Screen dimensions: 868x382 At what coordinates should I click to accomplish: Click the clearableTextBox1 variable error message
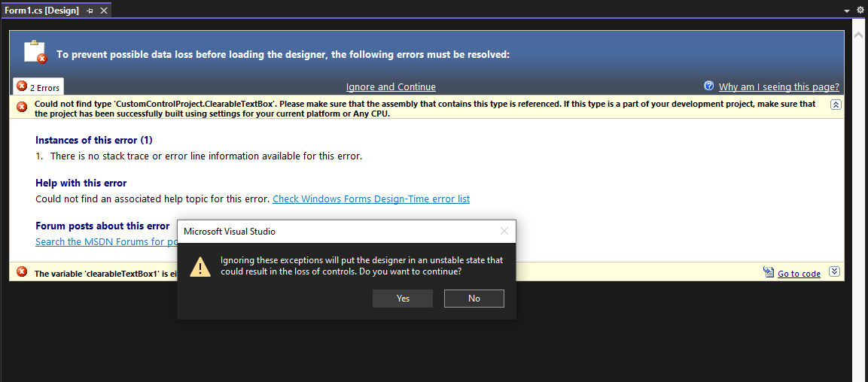coord(105,274)
